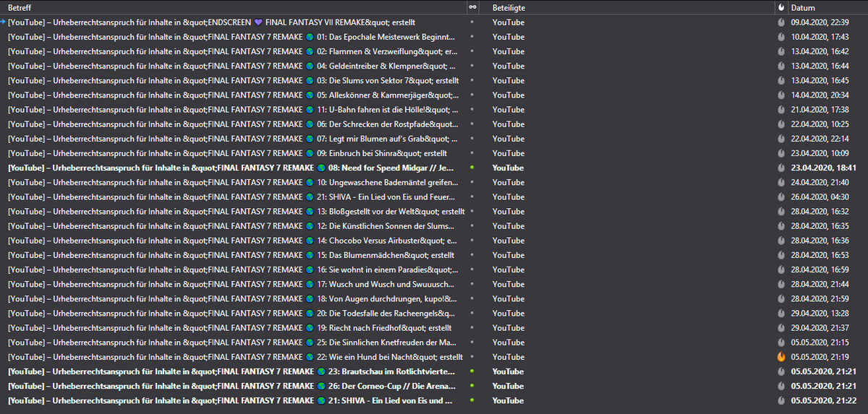Sort messages by the flame junk column header
The width and height of the screenshot is (868, 414).
click(781, 7)
